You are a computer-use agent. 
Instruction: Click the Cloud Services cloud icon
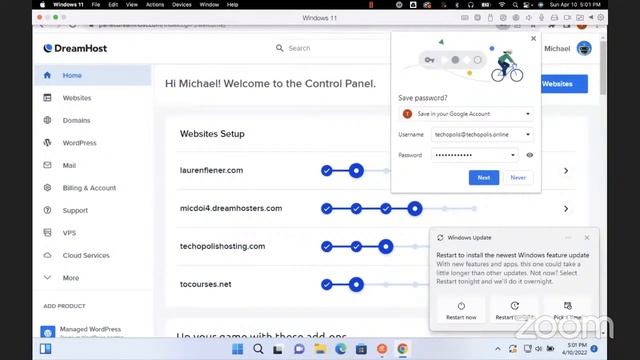47,255
